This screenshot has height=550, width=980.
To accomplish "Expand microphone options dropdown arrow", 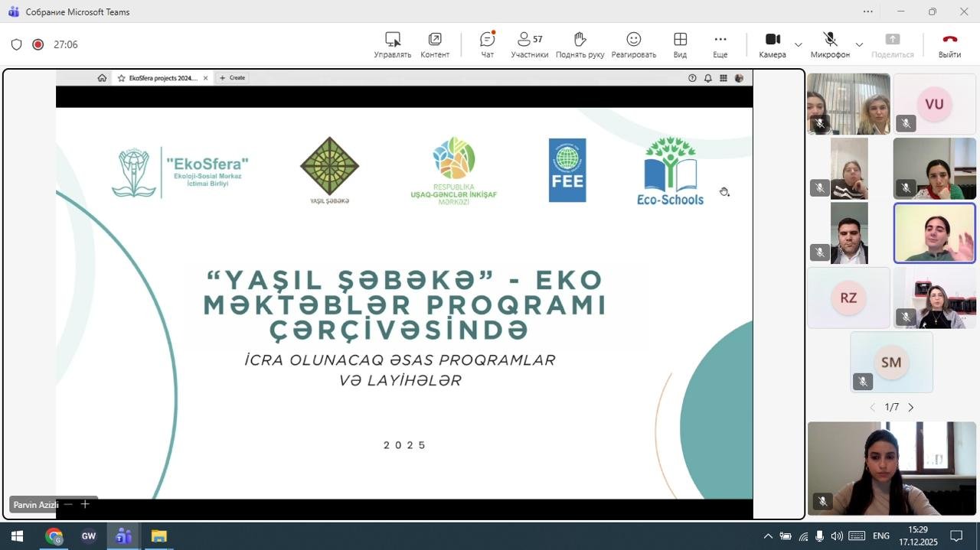I will (859, 44).
